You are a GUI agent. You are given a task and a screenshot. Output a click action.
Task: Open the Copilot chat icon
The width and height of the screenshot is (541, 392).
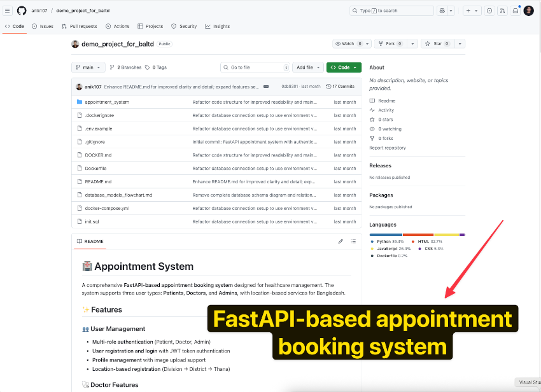(x=442, y=11)
